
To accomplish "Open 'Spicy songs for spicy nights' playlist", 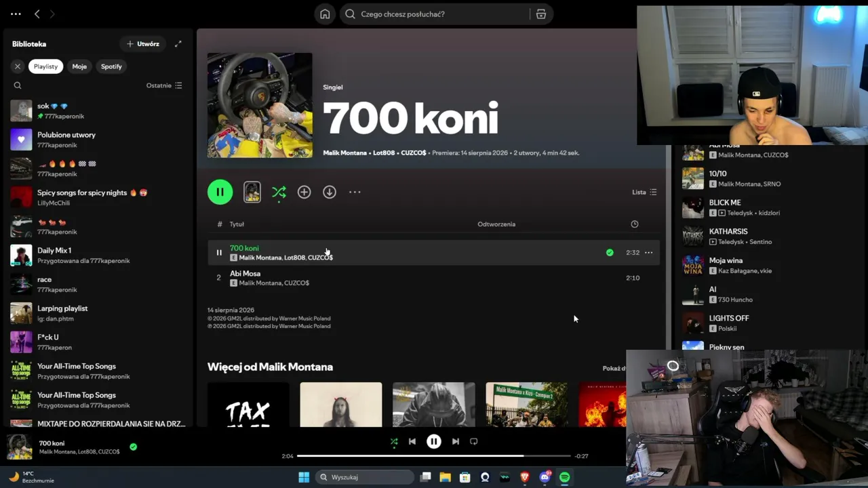I will [98, 197].
